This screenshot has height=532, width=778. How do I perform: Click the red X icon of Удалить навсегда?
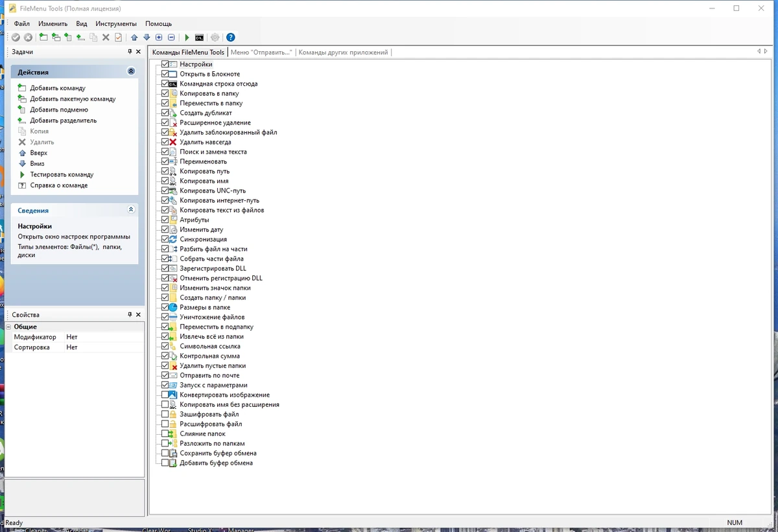pos(173,142)
